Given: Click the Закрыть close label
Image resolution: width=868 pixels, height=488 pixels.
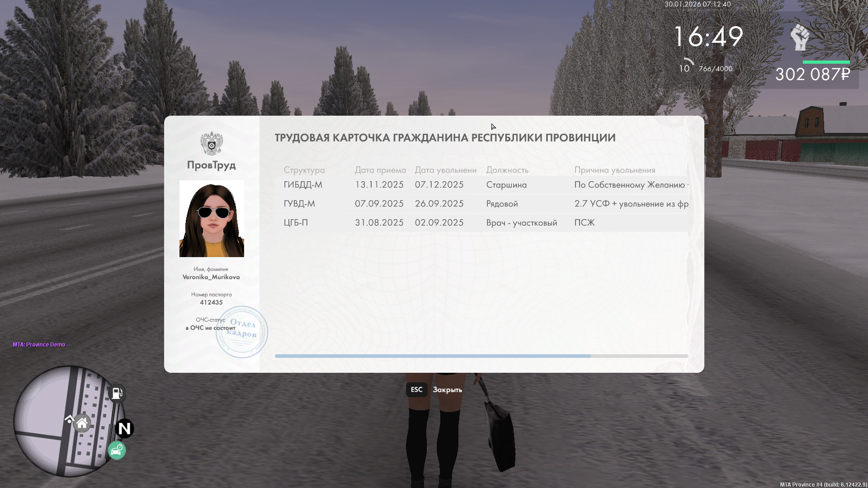Looking at the screenshot, I should (x=447, y=389).
